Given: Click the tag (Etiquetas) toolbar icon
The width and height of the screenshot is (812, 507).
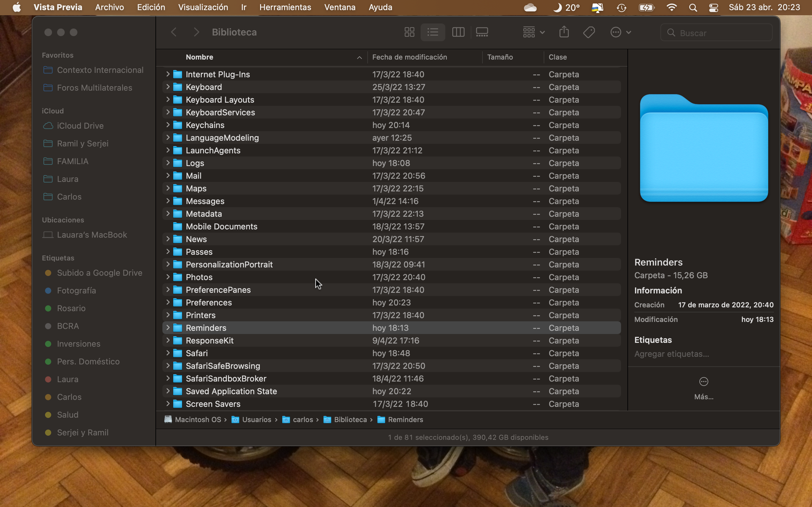Looking at the screenshot, I should click(589, 32).
